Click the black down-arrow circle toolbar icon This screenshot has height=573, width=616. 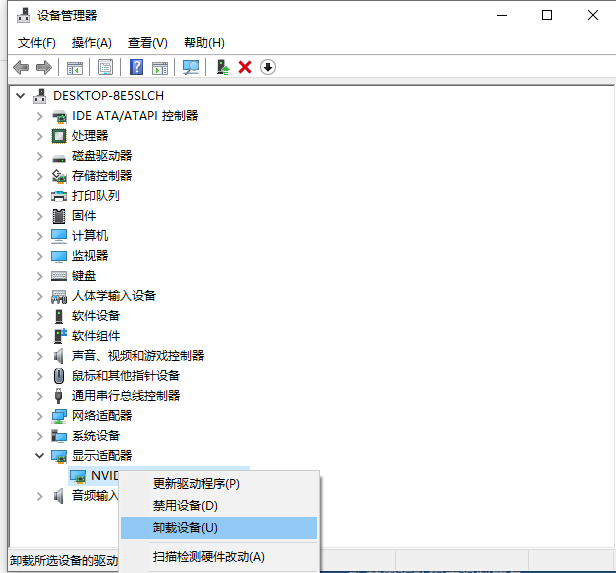pos(268,67)
